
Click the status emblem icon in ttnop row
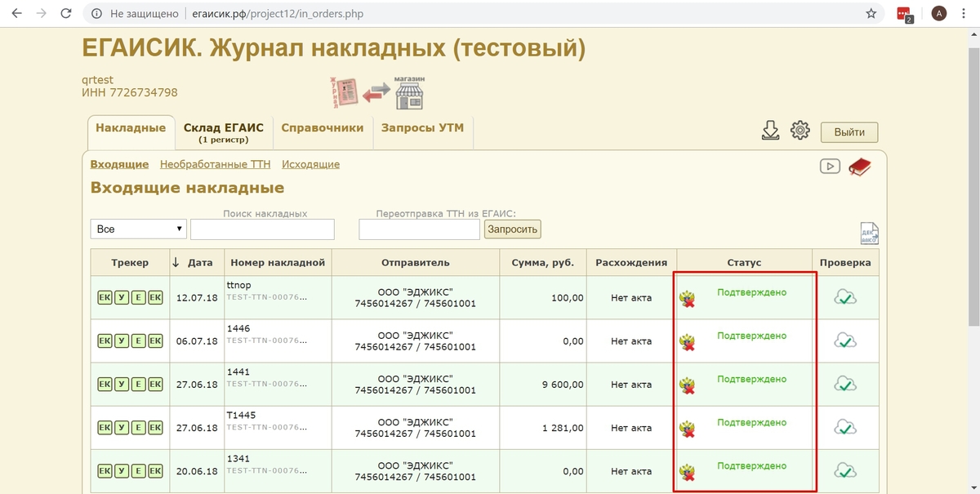click(688, 300)
